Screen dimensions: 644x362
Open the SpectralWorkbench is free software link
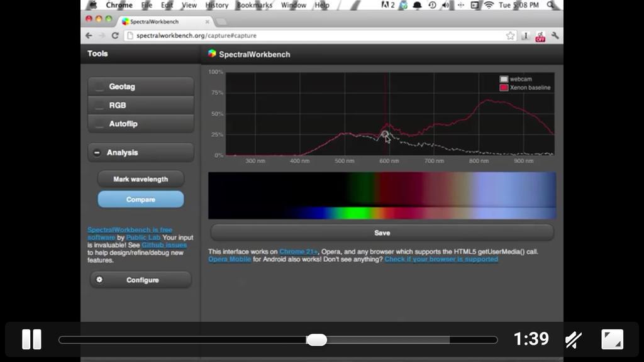pyautogui.click(x=130, y=234)
